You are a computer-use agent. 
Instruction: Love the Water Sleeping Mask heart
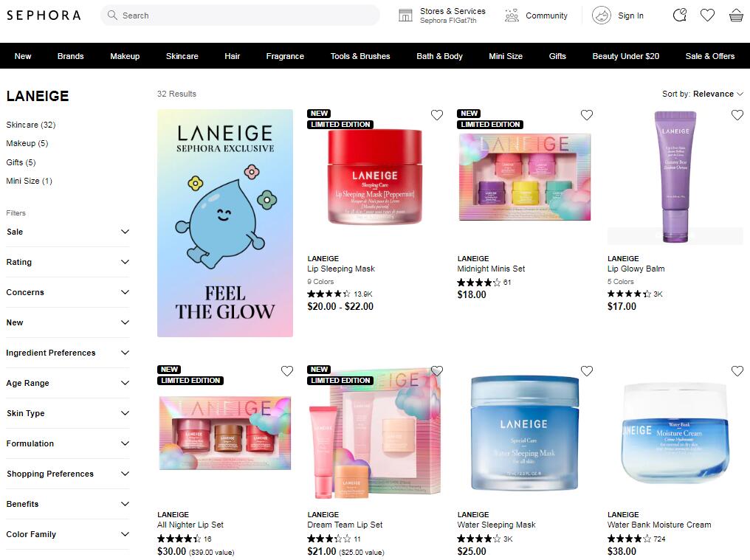587,370
